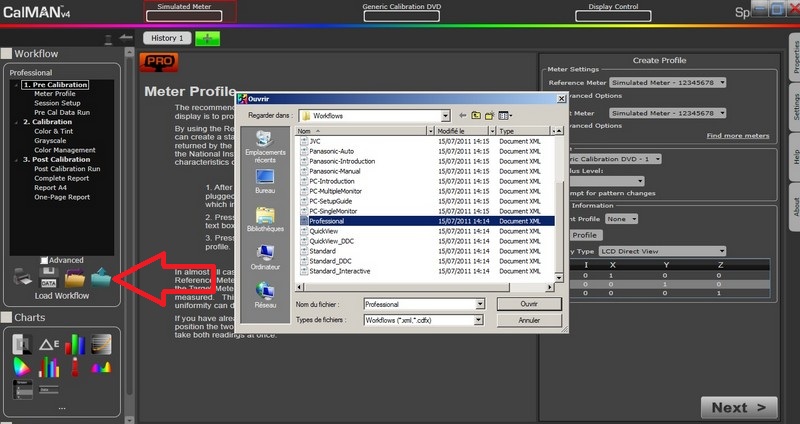Switch to the History 1 tab
The width and height of the screenshot is (800, 424).
point(167,38)
